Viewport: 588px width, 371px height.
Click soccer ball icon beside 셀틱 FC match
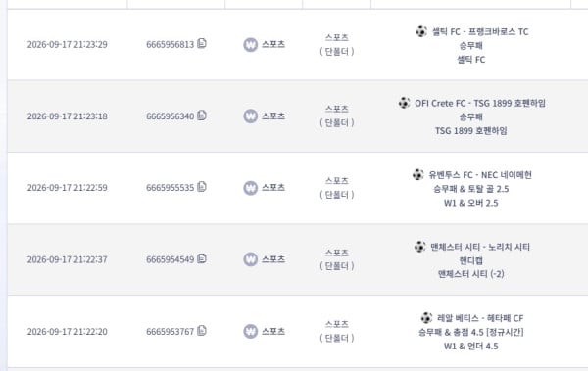point(421,31)
